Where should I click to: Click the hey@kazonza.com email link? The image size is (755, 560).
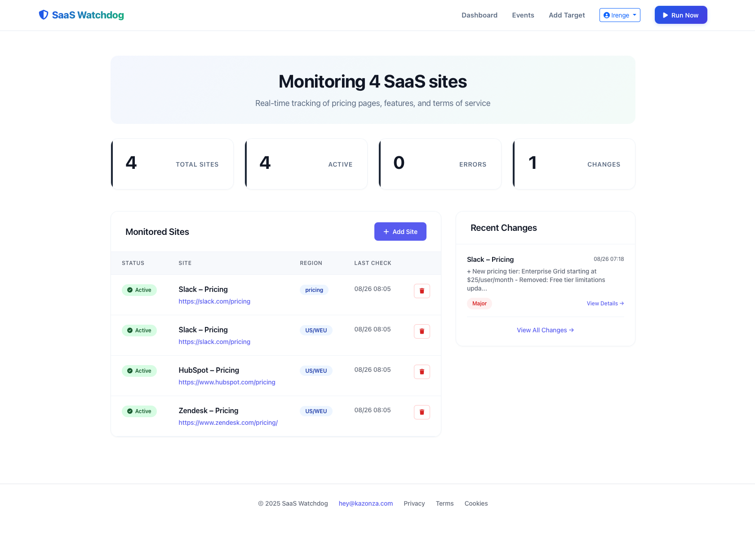point(365,503)
